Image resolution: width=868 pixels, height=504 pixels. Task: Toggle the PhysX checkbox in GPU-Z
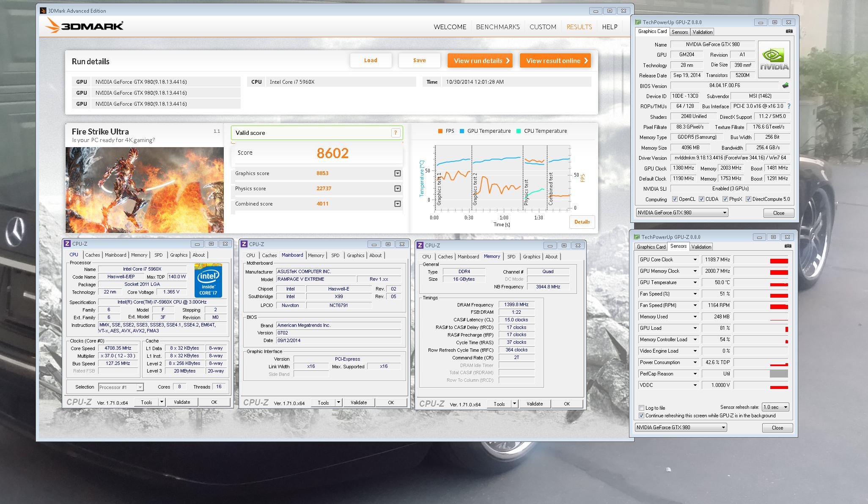coord(725,199)
